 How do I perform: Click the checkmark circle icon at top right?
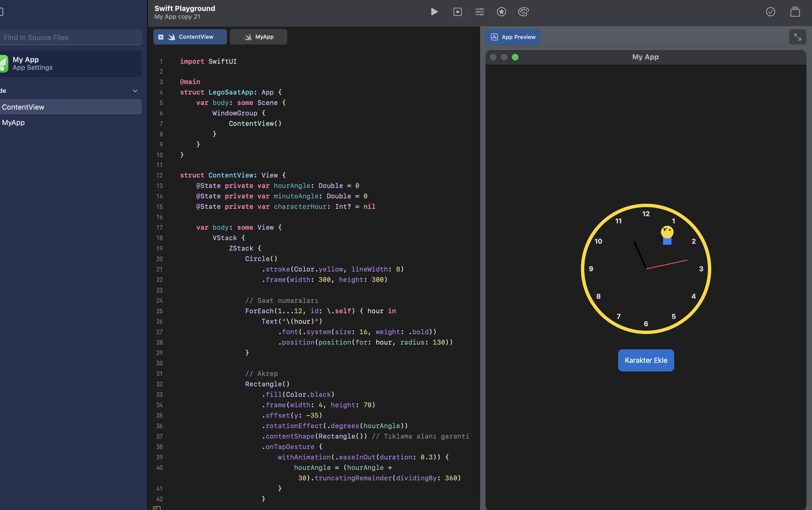(x=770, y=12)
